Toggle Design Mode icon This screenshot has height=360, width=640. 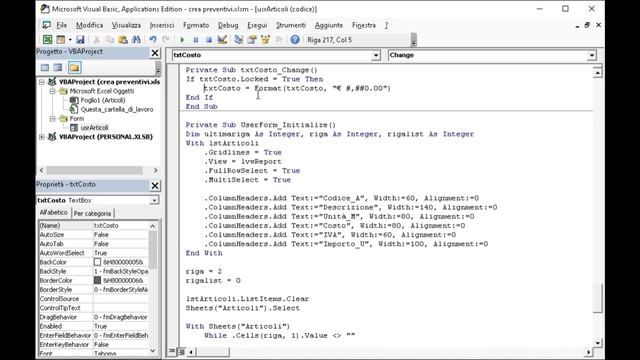point(222,40)
